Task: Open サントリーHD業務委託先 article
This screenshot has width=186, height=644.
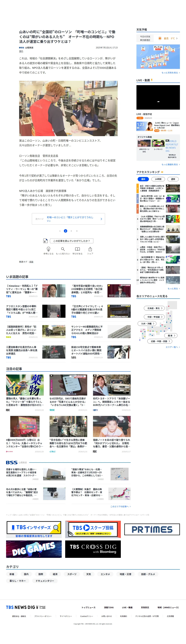Action: [101, 331]
